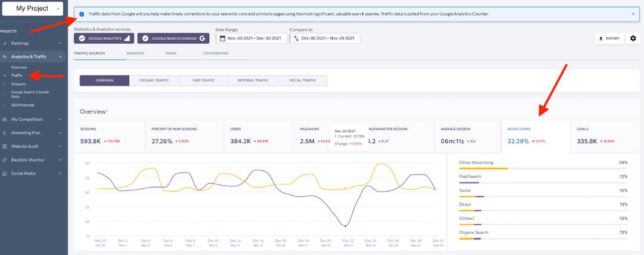Expand the Website Audit chevron

[x=60, y=146]
